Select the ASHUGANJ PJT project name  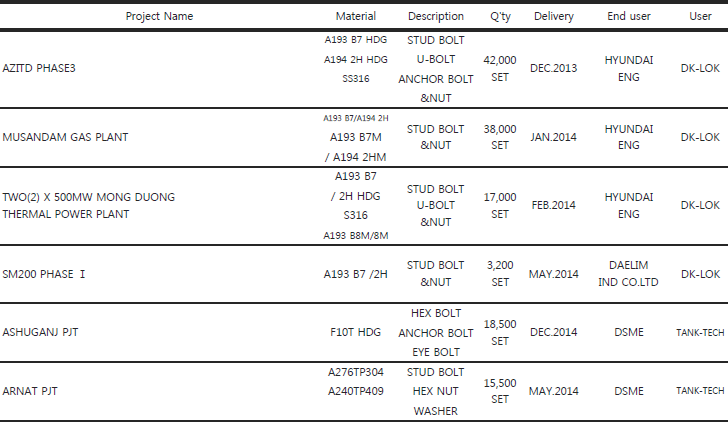point(40,332)
